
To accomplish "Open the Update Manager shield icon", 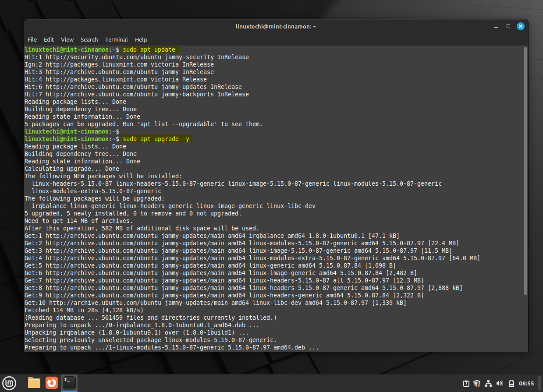I will point(477,383).
